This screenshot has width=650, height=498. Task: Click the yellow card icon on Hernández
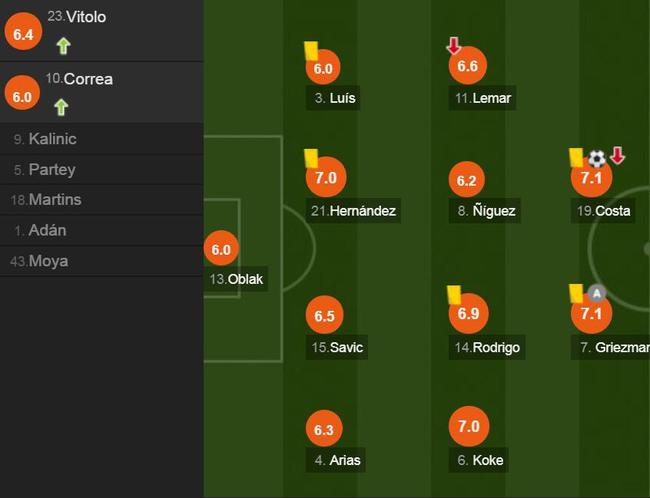coord(311,158)
